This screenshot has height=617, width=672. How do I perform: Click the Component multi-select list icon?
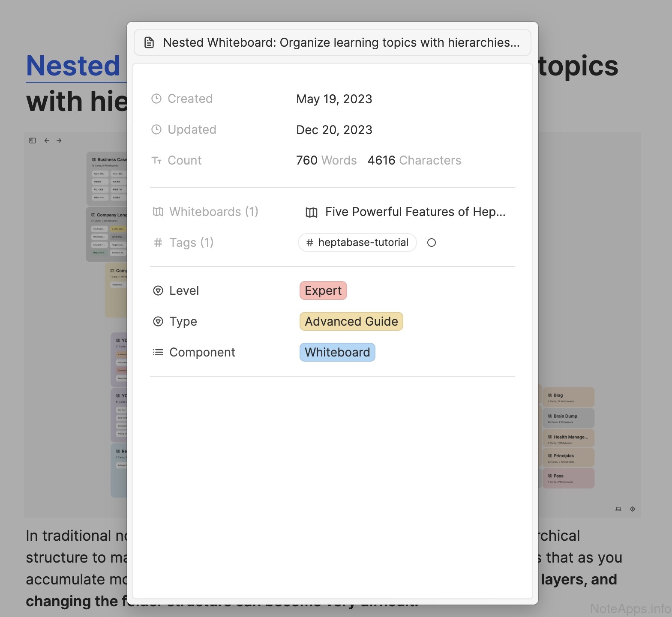[x=158, y=353]
